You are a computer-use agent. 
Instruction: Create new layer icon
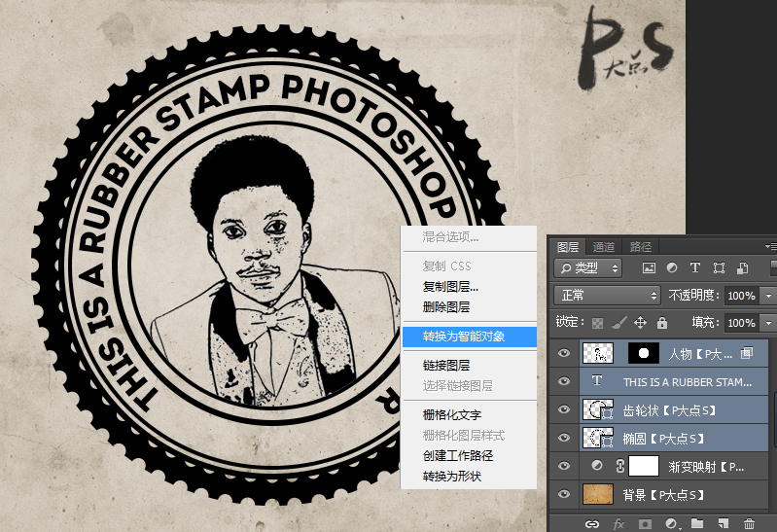click(x=724, y=523)
